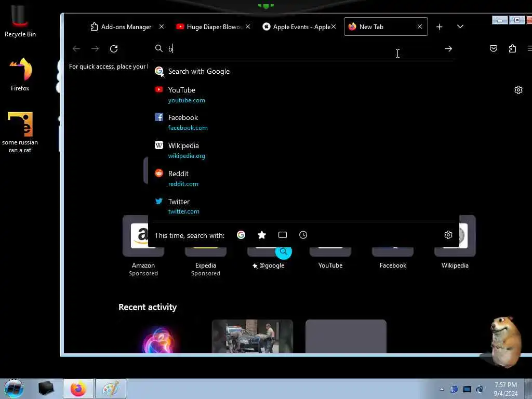The height and width of the screenshot is (399, 532).
Task: Click the Go arrow in address bar
Action: (x=448, y=49)
